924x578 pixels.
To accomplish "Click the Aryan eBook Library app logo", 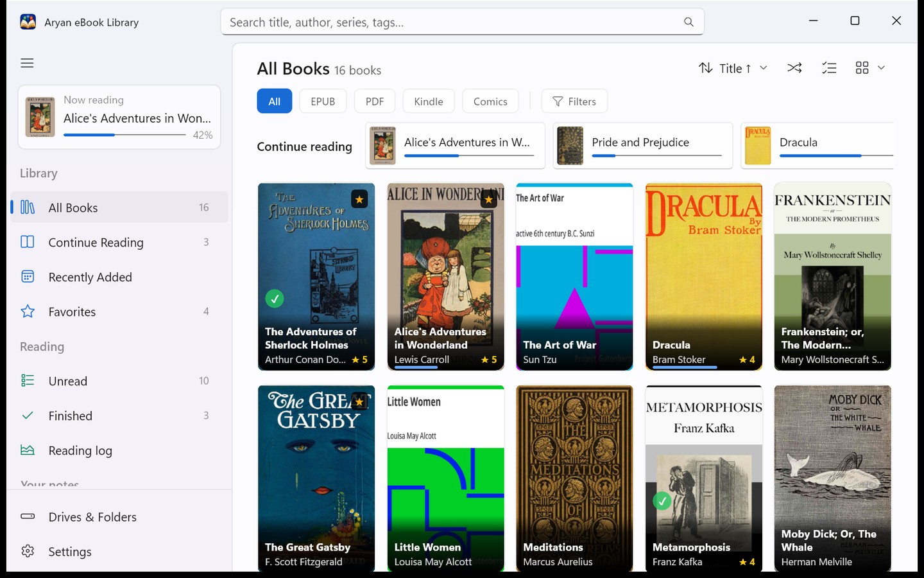I will click(x=28, y=22).
